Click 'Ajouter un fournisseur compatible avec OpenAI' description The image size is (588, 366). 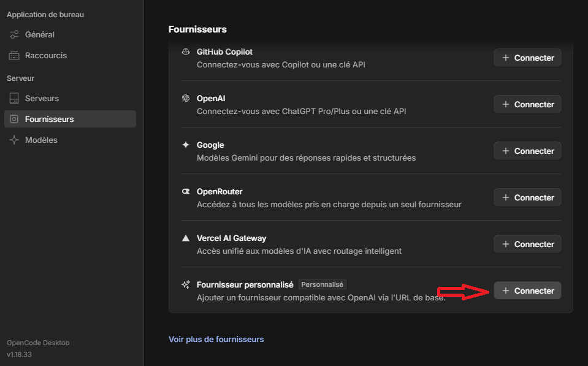click(321, 298)
